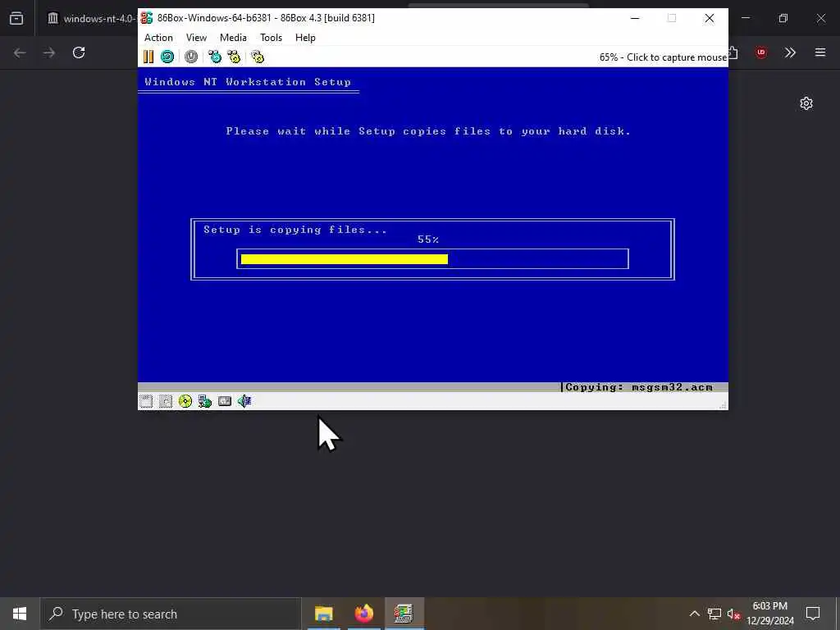Viewport: 840px width, 630px height.
Task: Close the 86Box window
Action: [x=710, y=18]
